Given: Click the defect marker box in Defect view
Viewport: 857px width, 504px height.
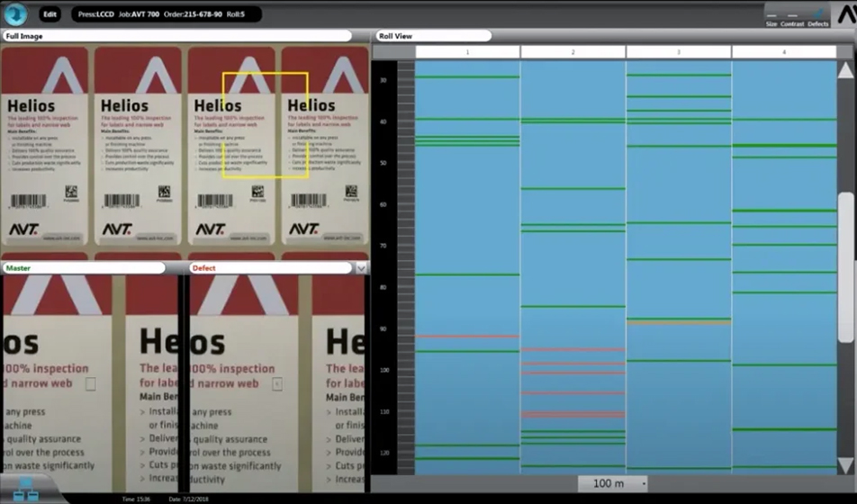Looking at the screenshot, I should [x=277, y=383].
